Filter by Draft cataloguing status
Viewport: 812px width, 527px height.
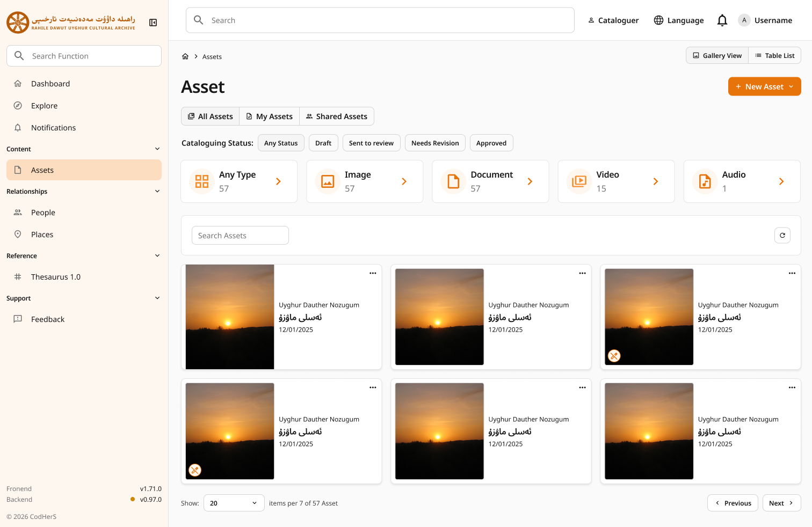pos(323,143)
